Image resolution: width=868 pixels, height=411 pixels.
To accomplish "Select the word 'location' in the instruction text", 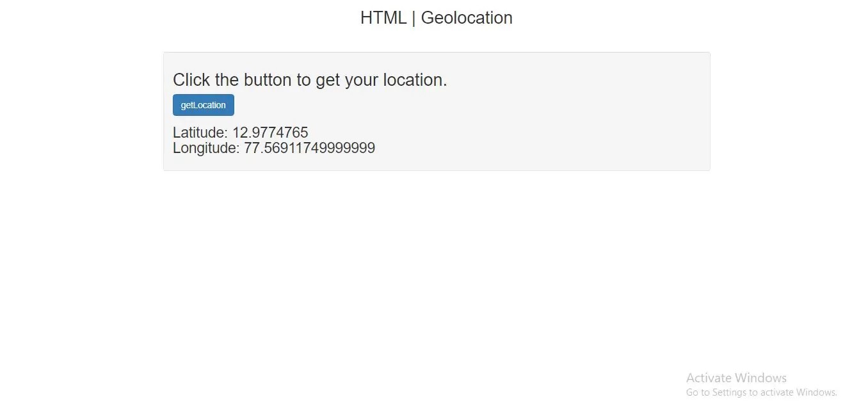I will tap(417, 79).
